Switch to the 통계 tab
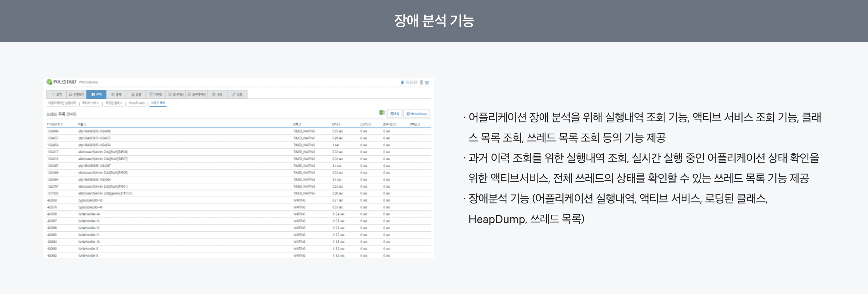 click(x=116, y=94)
